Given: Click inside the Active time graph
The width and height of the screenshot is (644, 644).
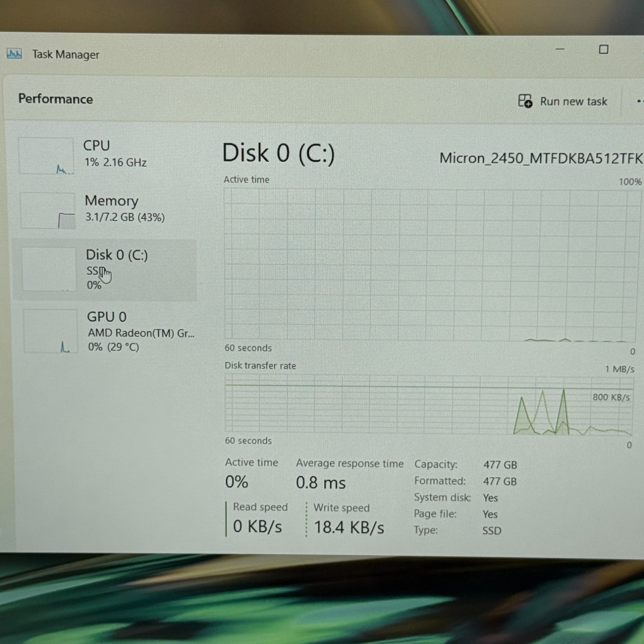Looking at the screenshot, I should coord(429,264).
